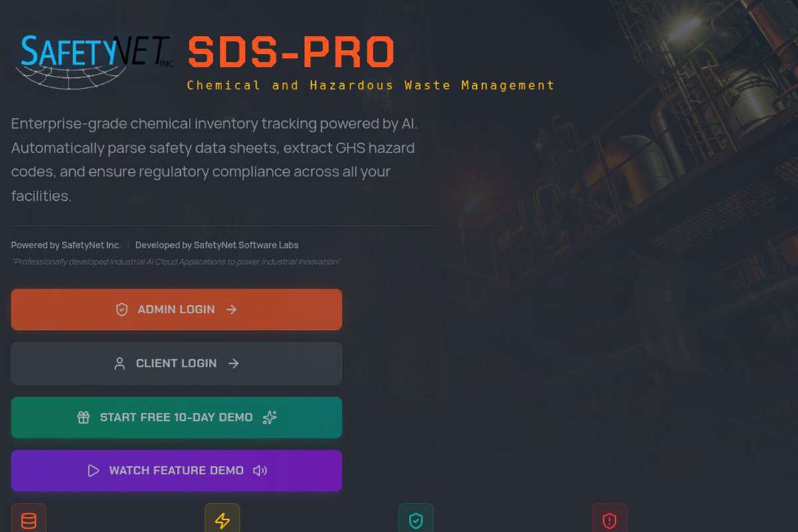Viewport: 798px width, 532px height.
Task: Click the orange database feature icon
Action: click(x=29, y=520)
